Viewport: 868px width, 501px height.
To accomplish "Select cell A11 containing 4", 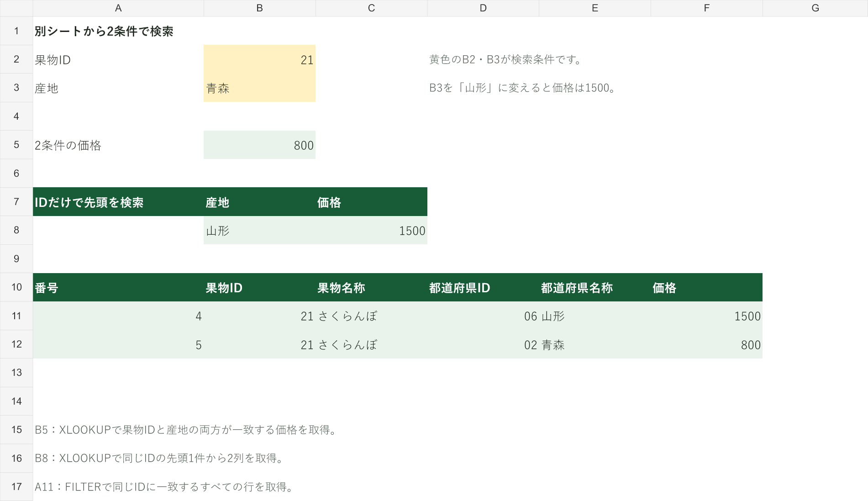I will click(x=118, y=316).
